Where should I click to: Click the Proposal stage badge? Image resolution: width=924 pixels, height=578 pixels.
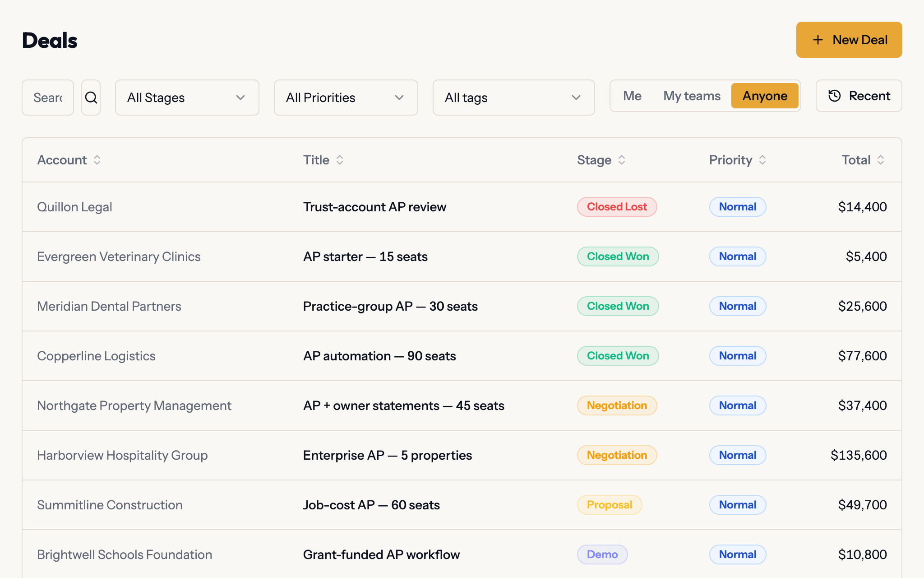click(610, 505)
